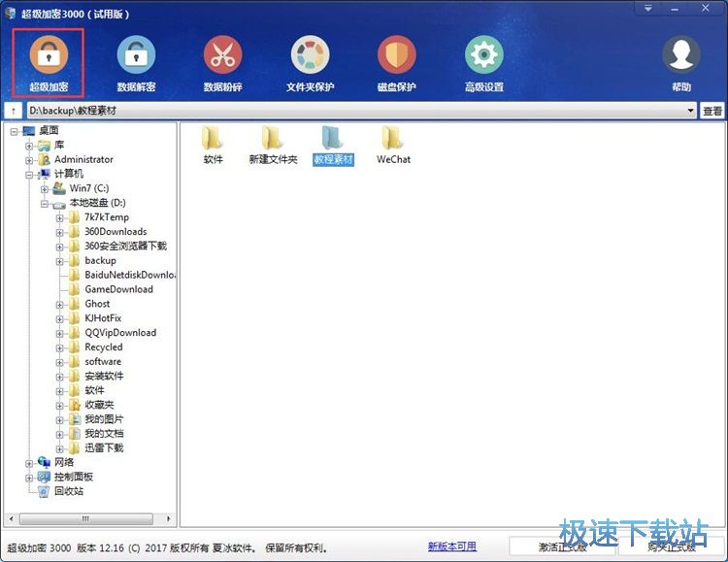Select the 软件 folder in file pane
The width and height of the screenshot is (728, 562).
point(214,146)
